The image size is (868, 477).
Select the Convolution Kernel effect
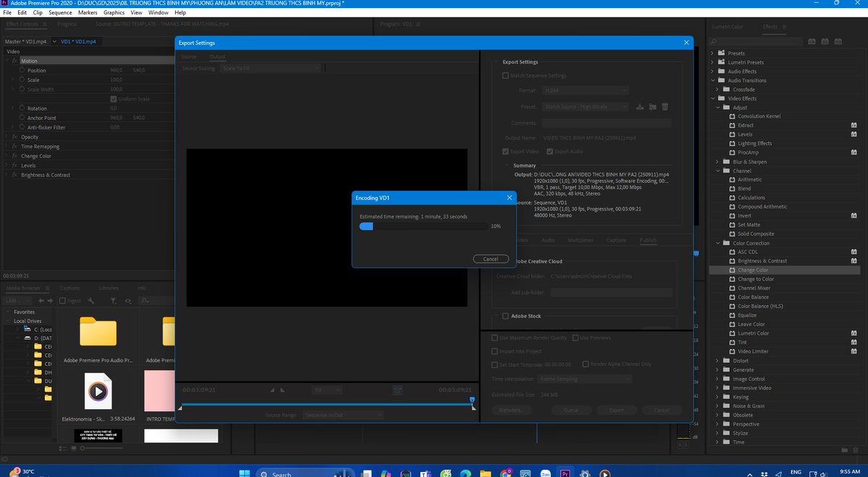(759, 116)
